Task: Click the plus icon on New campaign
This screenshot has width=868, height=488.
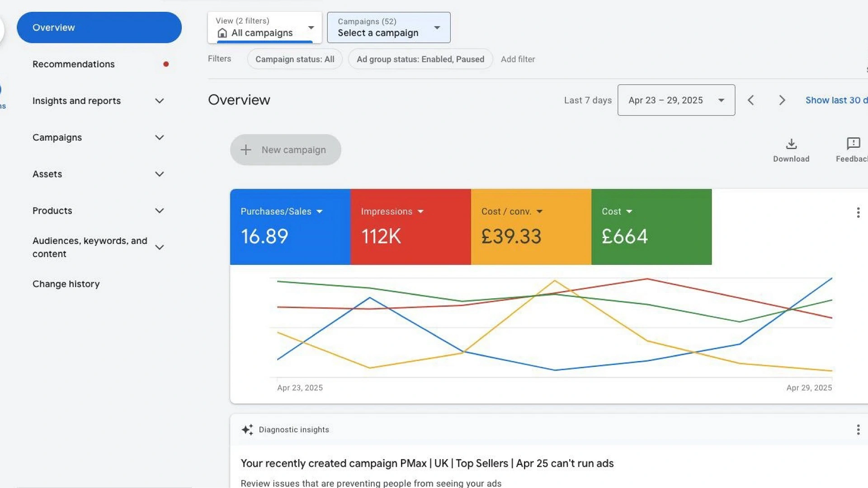Action: pos(245,150)
